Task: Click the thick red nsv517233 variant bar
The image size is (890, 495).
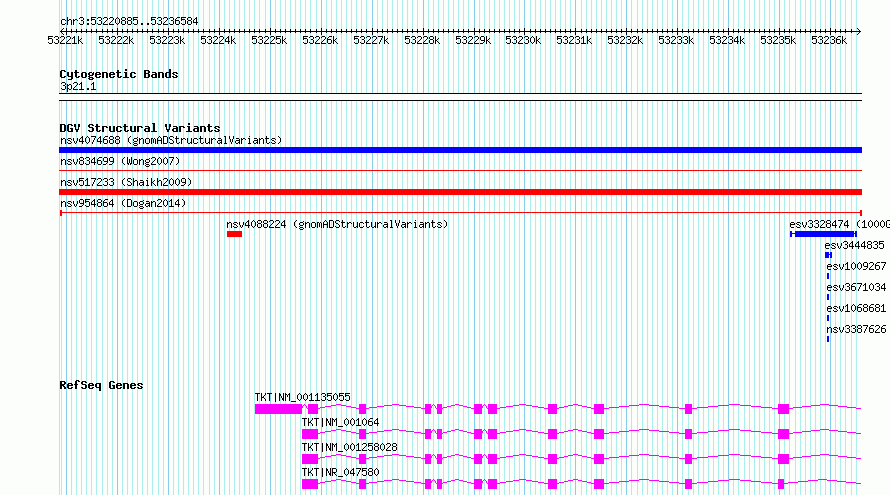Action: pyautogui.click(x=460, y=192)
